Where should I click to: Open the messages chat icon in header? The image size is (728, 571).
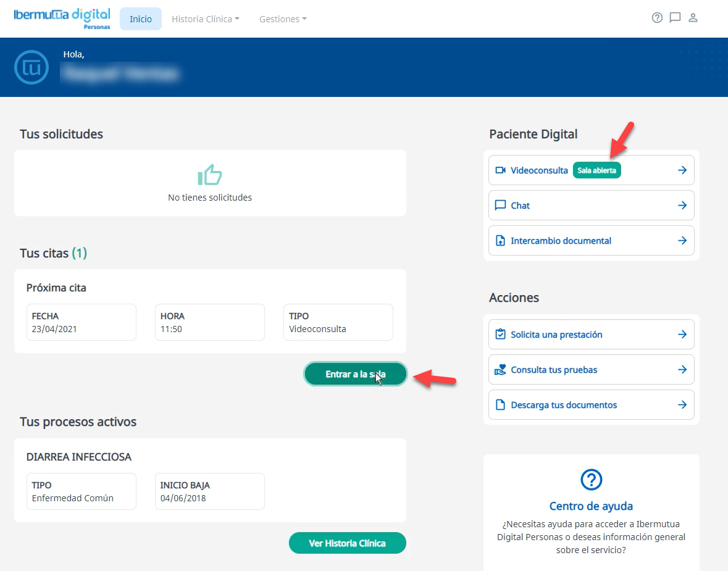pos(675,18)
